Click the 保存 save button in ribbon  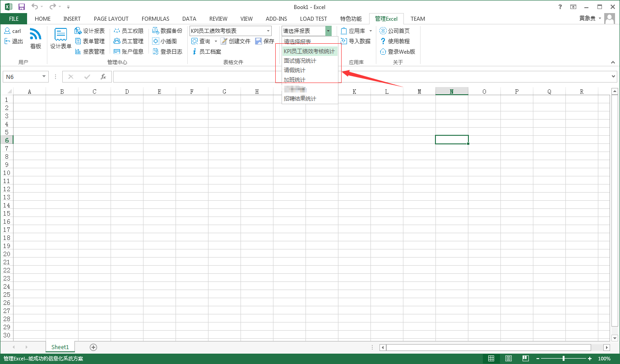(x=264, y=41)
